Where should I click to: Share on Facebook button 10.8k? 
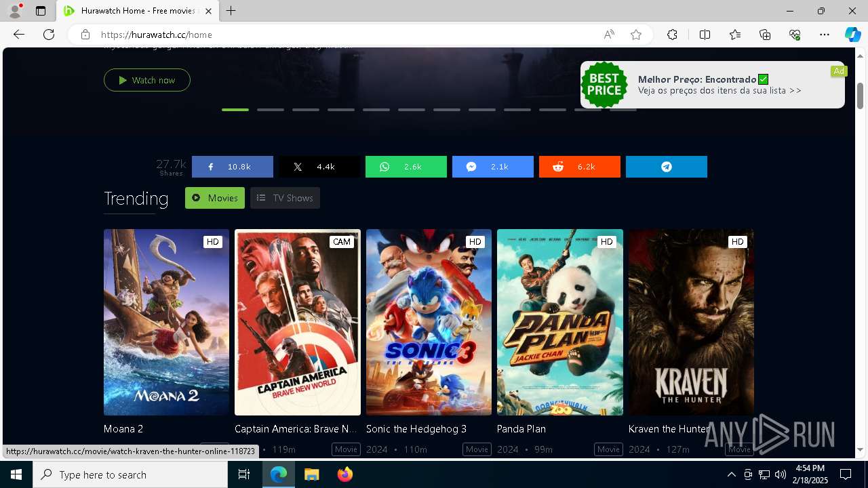click(233, 167)
